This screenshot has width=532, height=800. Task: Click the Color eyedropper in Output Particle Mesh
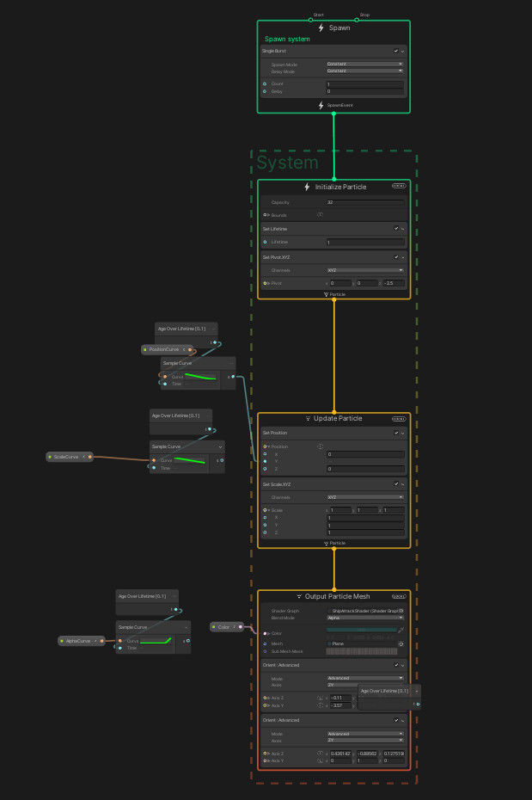pyautogui.click(x=401, y=630)
